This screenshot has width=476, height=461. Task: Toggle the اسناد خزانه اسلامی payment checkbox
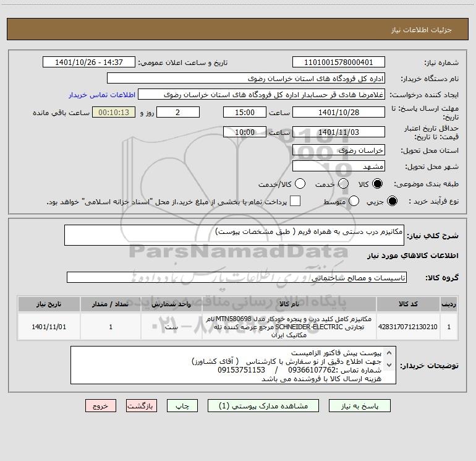[295, 201]
